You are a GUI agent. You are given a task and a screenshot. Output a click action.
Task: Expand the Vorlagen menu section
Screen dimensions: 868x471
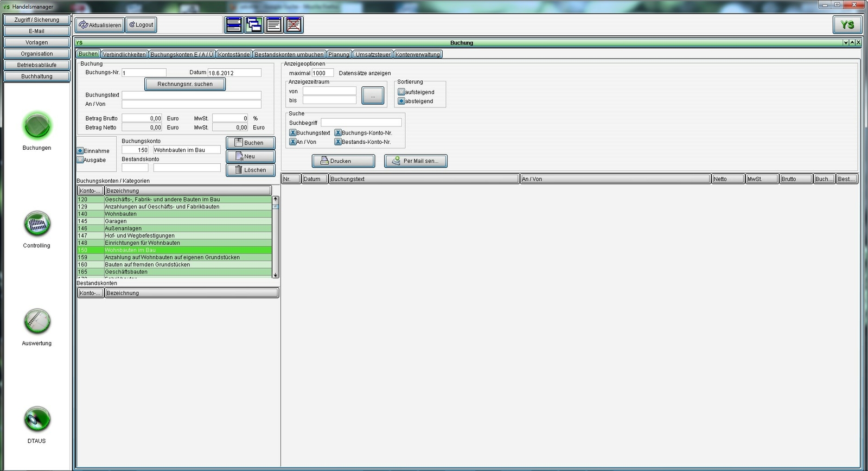click(37, 42)
